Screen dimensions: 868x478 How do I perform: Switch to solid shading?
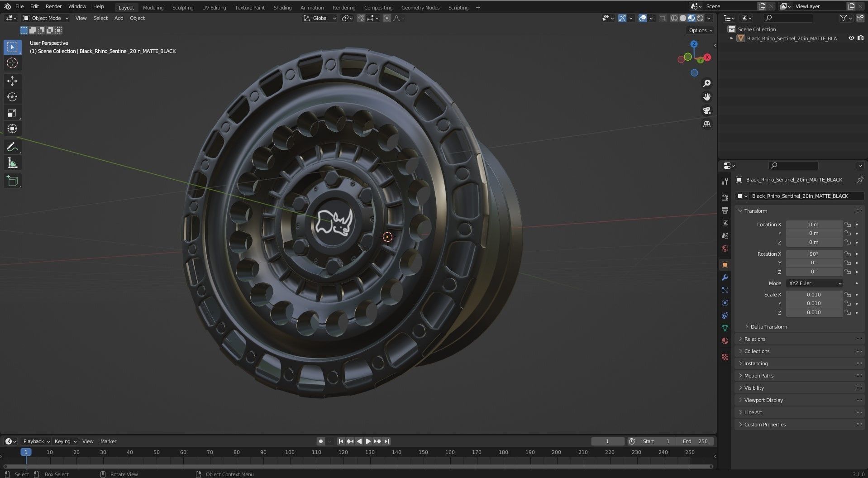pos(683,18)
